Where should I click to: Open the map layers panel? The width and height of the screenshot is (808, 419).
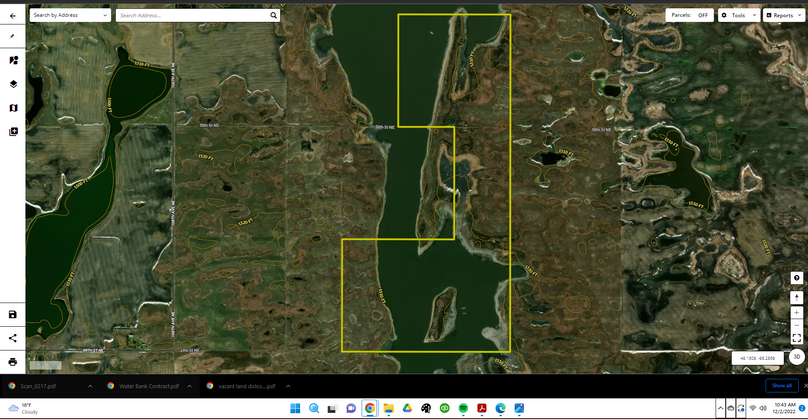click(13, 84)
